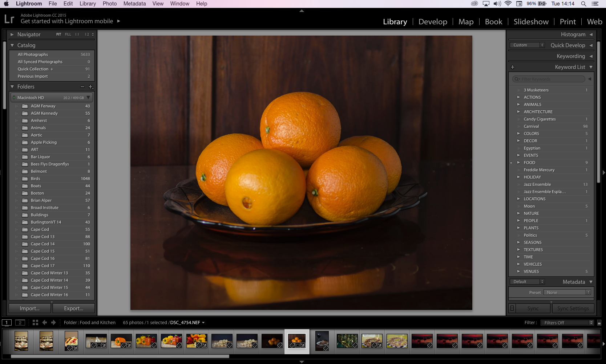
Task: Open the Quick Develop Custom preset dropdown
Action: click(x=527, y=45)
